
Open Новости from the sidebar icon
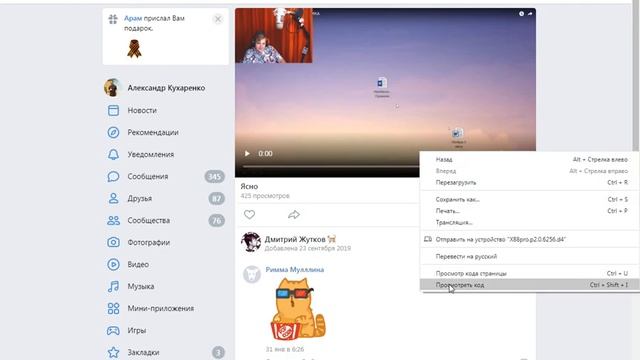point(113,110)
